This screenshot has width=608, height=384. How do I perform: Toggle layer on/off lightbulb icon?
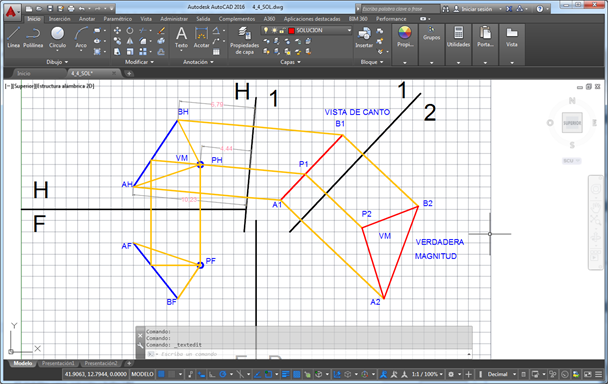tap(266, 30)
